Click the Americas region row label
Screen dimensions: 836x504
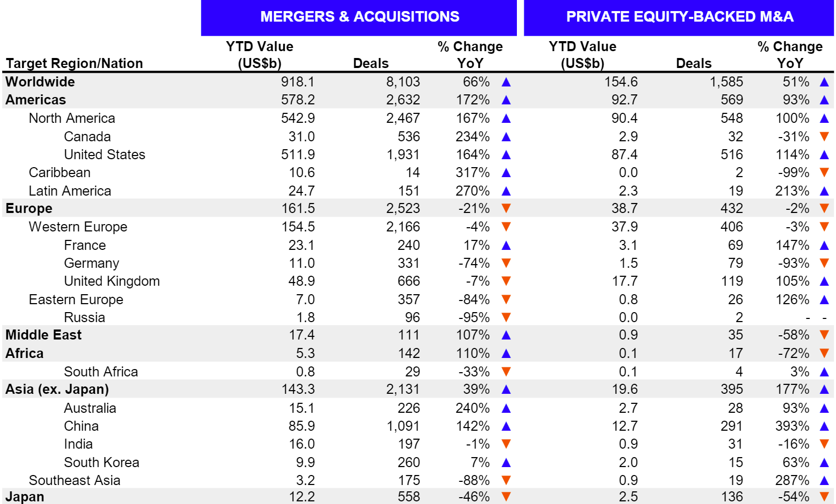click(x=36, y=100)
